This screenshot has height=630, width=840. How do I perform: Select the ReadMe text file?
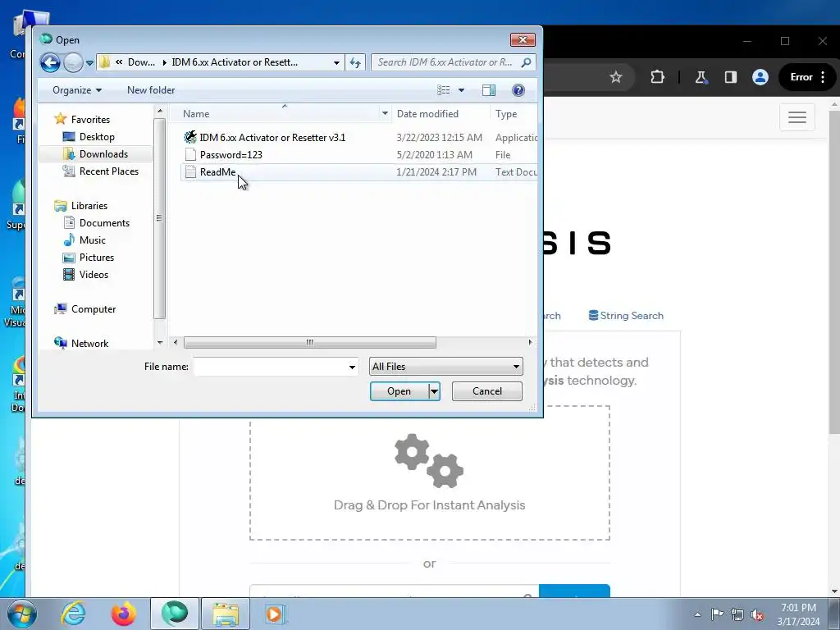(217, 172)
